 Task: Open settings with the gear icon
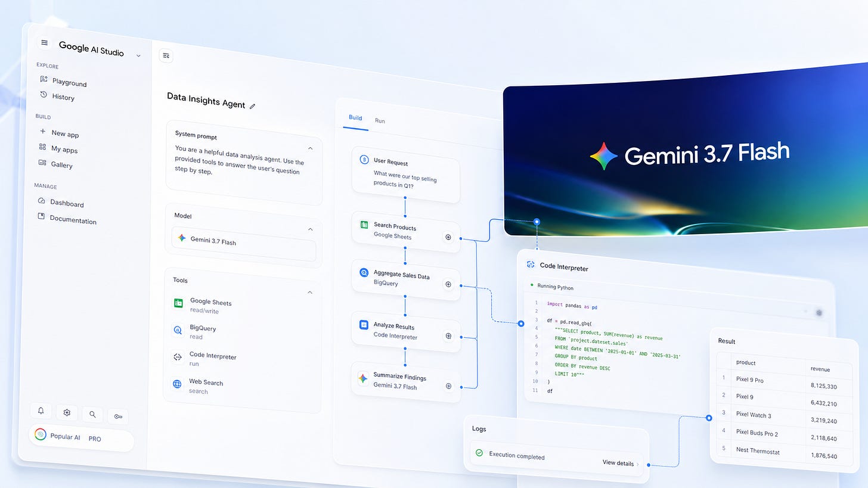coord(67,412)
